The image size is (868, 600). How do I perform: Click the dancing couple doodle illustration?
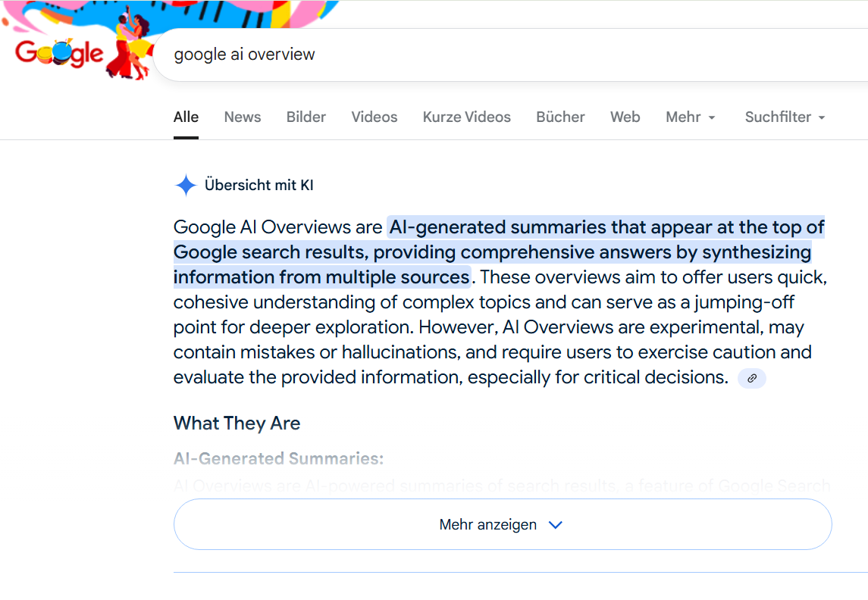click(x=131, y=45)
